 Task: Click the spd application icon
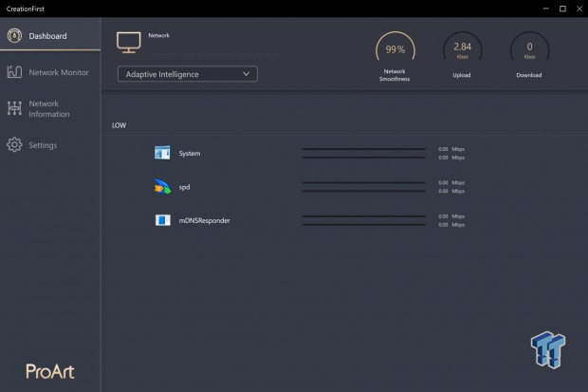(163, 187)
